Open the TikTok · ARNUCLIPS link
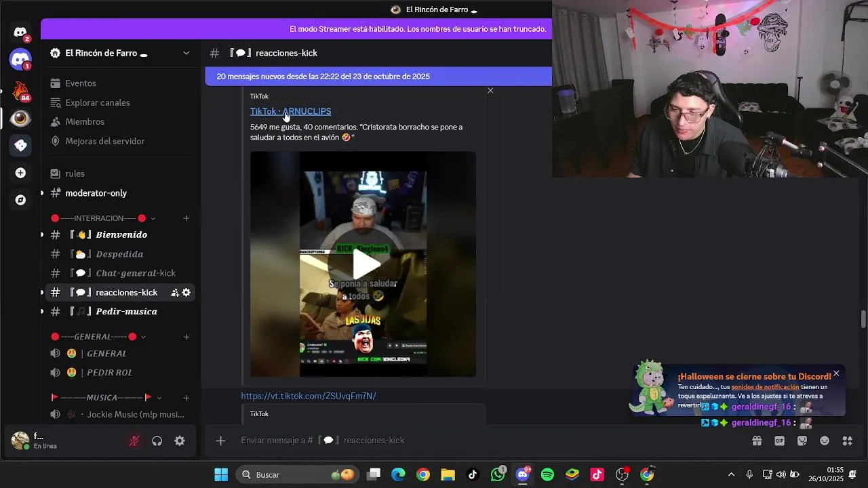Viewport: 868px width, 488px height. pos(290,111)
